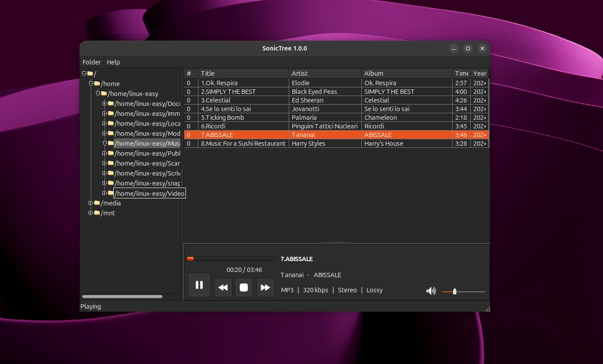Adjust volume on the volume slider
This screenshot has height=364, width=603.
point(463,292)
